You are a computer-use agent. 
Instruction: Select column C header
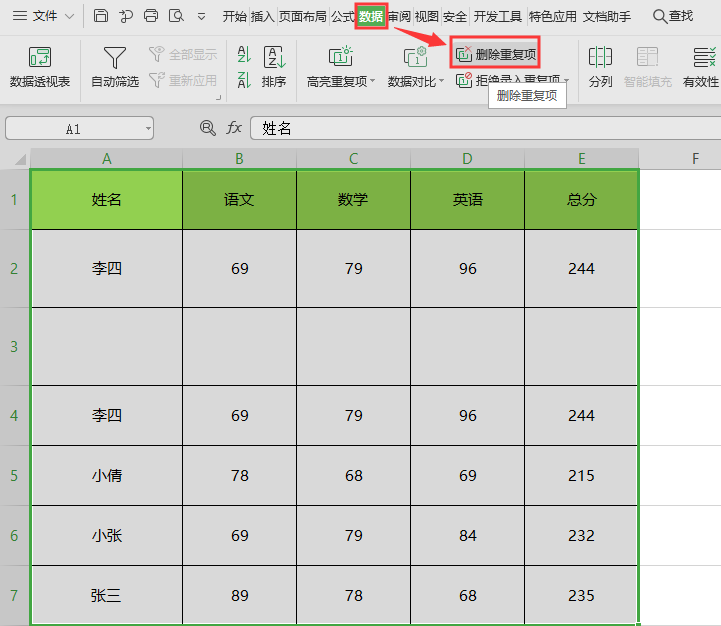point(353,159)
